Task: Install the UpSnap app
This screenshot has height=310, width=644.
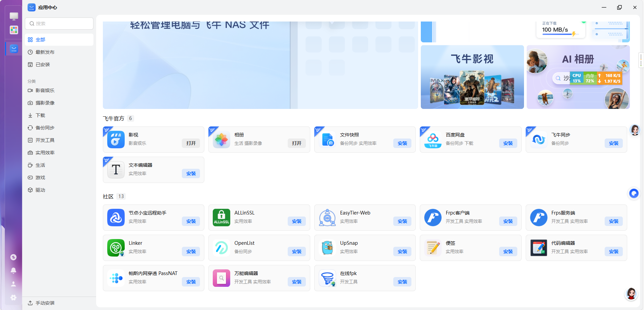Action: 402,251
